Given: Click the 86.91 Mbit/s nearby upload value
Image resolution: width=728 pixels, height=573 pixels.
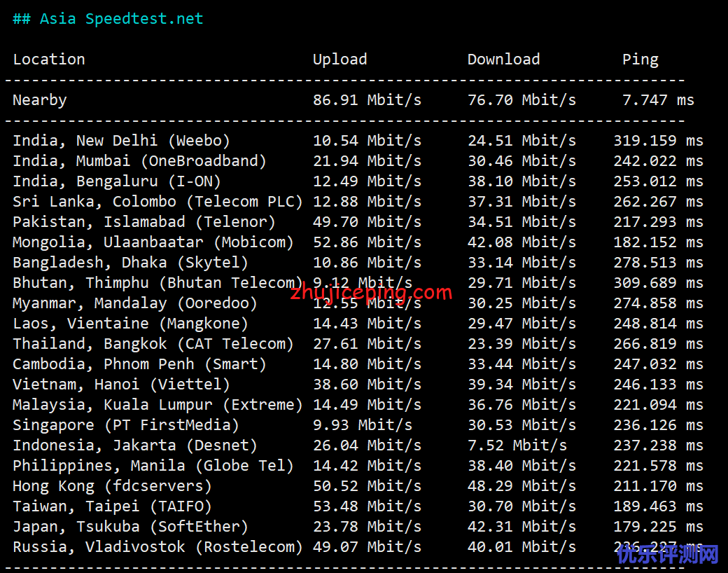Looking at the screenshot, I should point(367,100).
